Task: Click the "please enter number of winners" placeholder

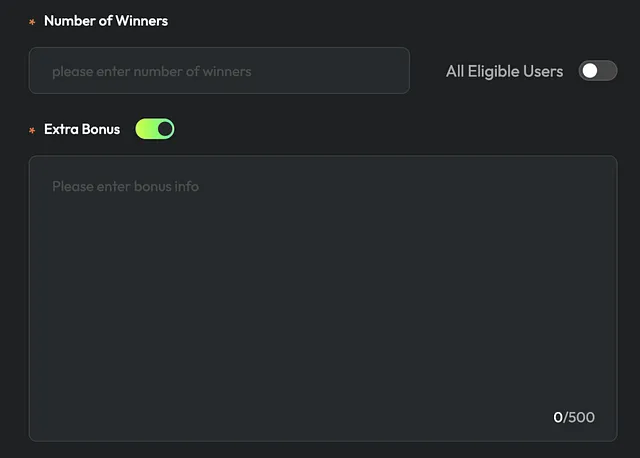Action: coord(151,71)
